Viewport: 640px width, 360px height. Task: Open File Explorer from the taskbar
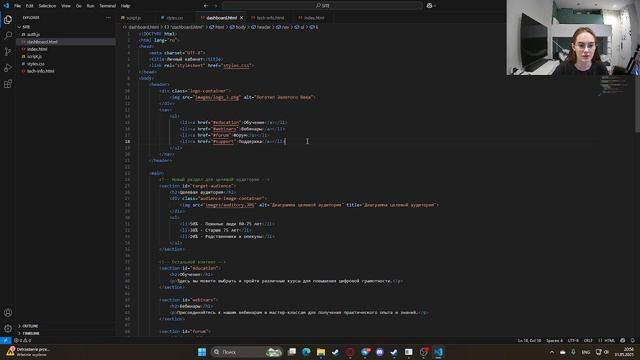click(321, 352)
